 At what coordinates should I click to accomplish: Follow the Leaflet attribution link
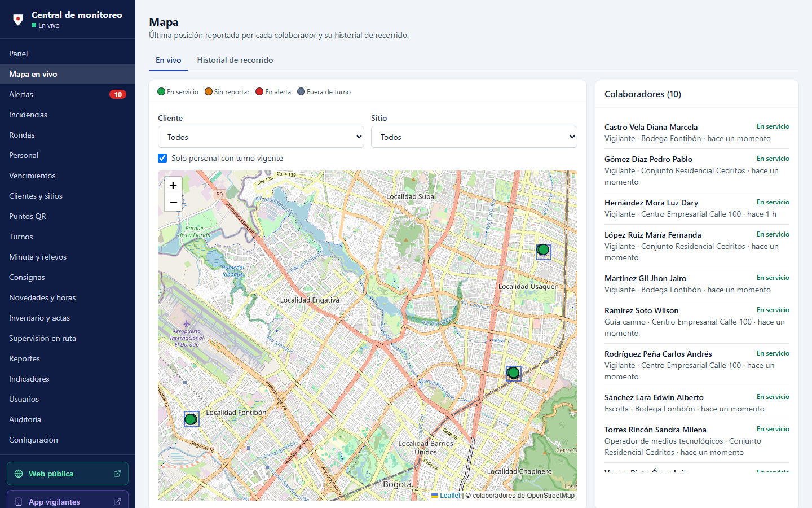click(445, 496)
